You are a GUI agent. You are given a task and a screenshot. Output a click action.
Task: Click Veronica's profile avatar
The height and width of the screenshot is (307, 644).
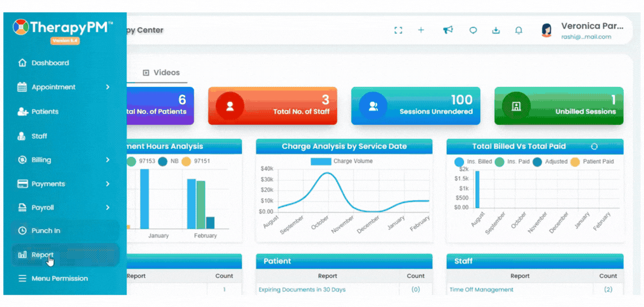tap(547, 30)
